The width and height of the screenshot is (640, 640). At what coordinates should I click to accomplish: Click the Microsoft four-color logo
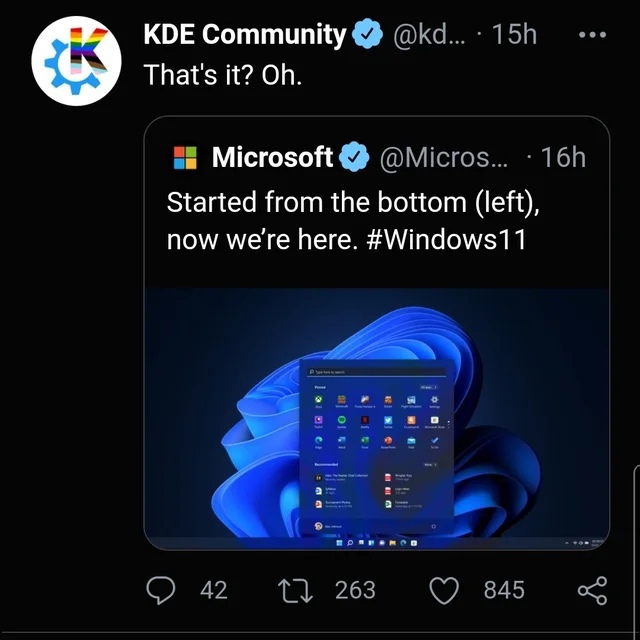coord(186,158)
